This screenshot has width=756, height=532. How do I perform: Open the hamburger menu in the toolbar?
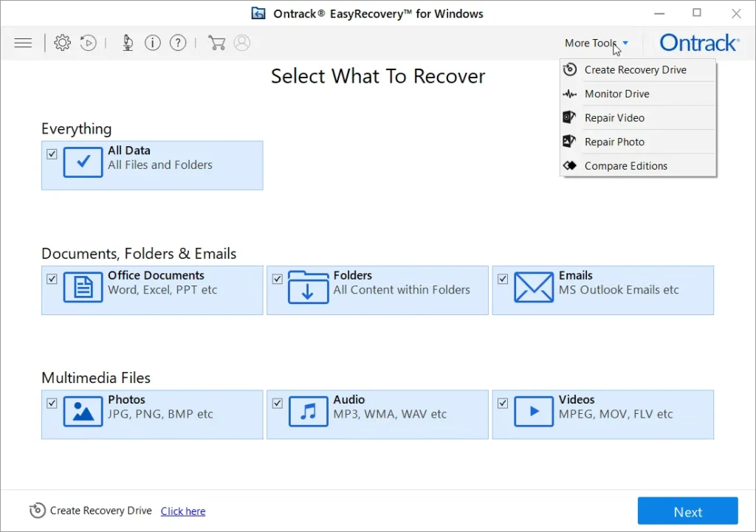coord(24,43)
